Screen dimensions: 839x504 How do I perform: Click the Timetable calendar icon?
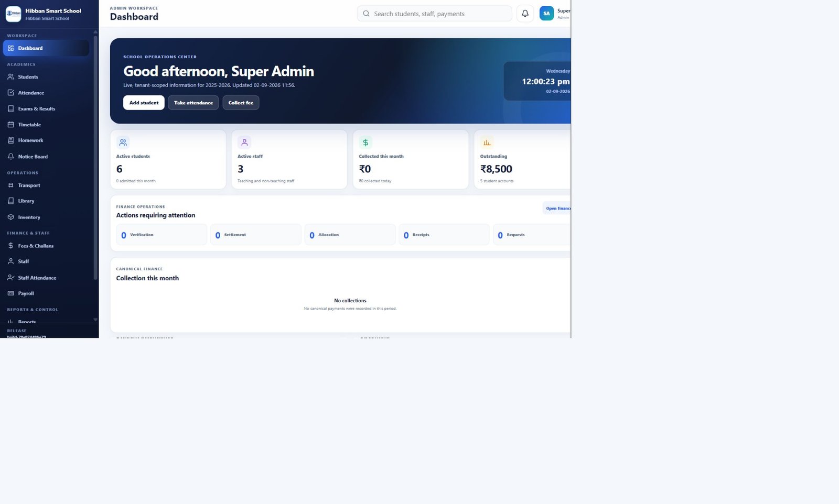click(x=10, y=125)
